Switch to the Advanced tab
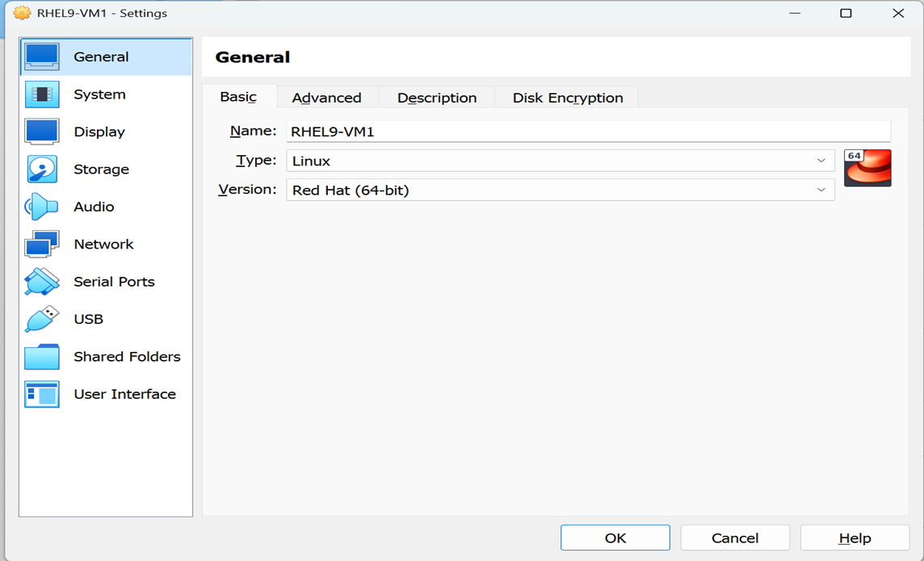The width and height of the screenshot is (924, 561). (x=327, y=98)
